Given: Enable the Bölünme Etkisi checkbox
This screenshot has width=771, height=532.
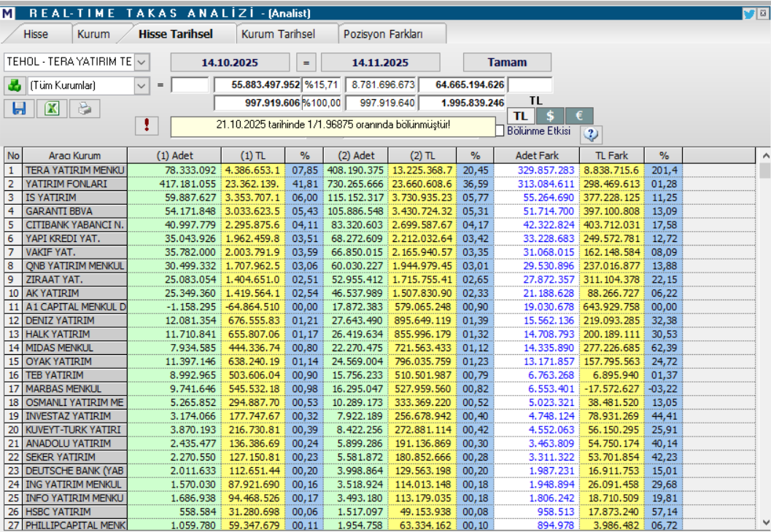Looking at the screenshot, I should tap(500, 130).
